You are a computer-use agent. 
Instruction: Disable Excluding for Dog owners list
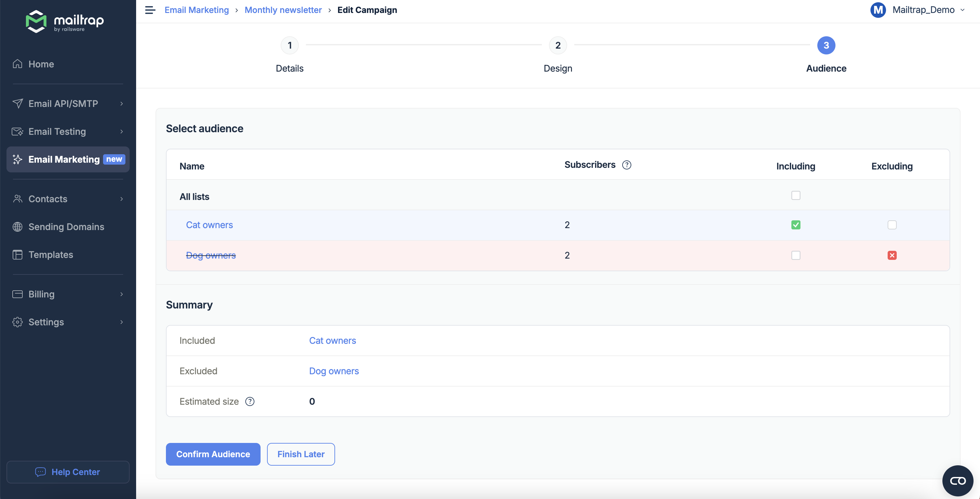(x=892, y=255)
